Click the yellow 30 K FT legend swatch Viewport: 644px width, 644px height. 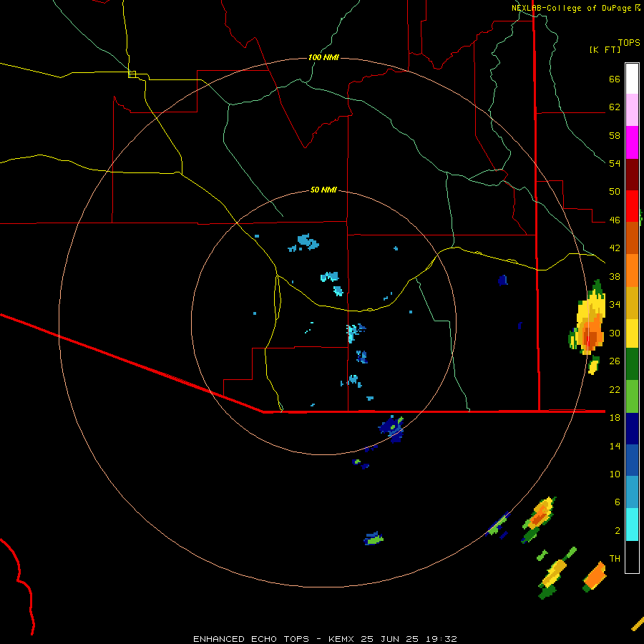[x=632, y=333]
